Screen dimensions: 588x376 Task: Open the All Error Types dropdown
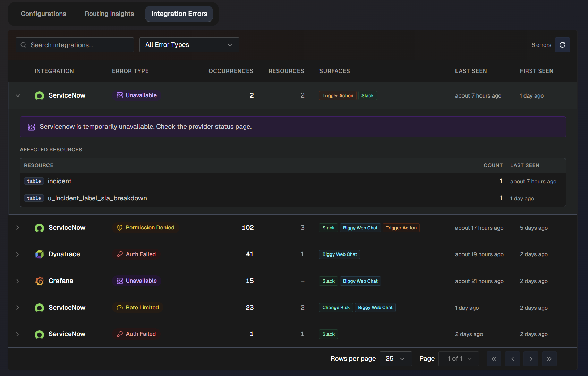189,45
